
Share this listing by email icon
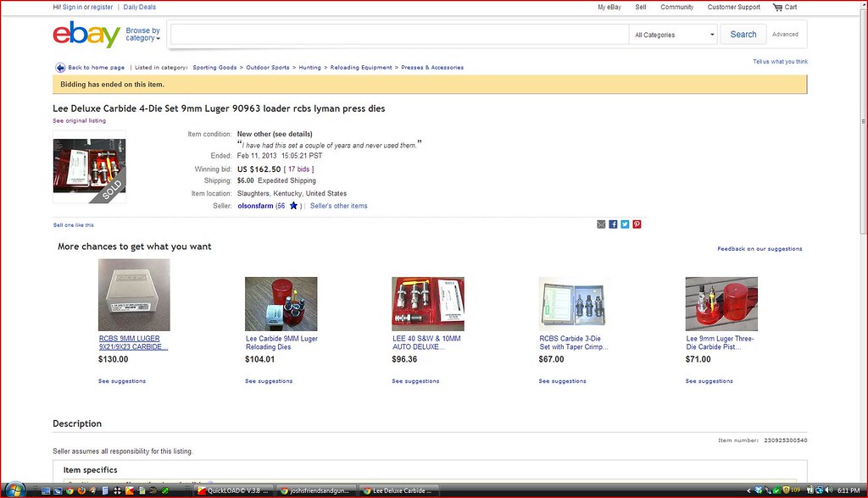pyautogui.click(x=601, y=224)
